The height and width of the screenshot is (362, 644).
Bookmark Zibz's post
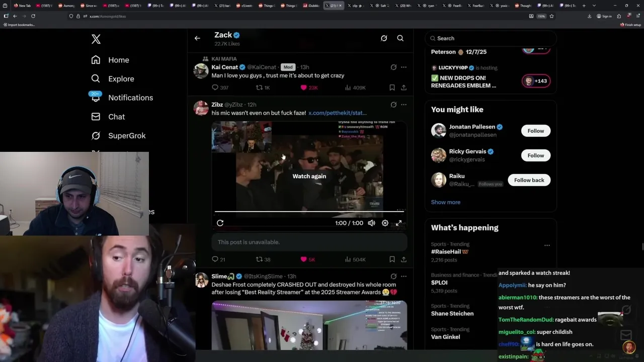392,259
